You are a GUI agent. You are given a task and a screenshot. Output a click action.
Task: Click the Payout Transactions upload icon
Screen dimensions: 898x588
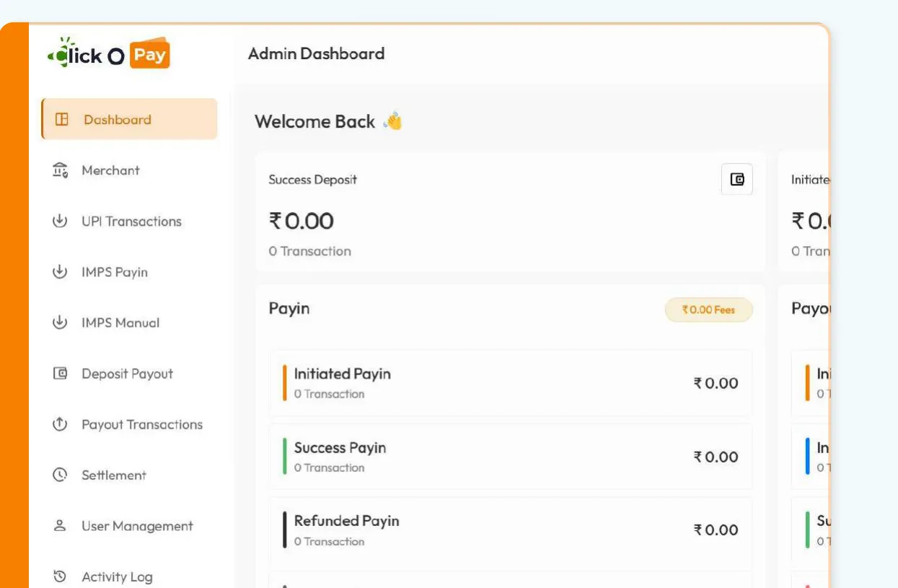tap(60, 424)
